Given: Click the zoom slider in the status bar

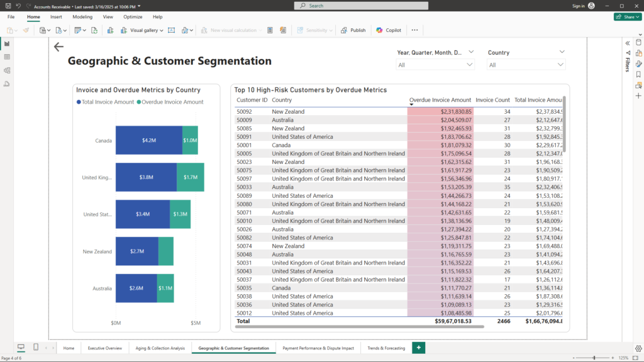Looking at the screenshot, I should tap(594, 358).
